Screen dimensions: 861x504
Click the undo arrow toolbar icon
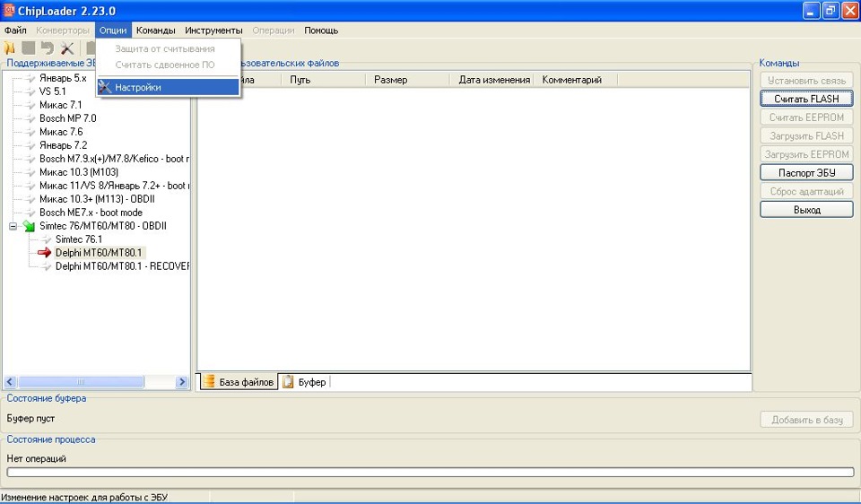48,48
